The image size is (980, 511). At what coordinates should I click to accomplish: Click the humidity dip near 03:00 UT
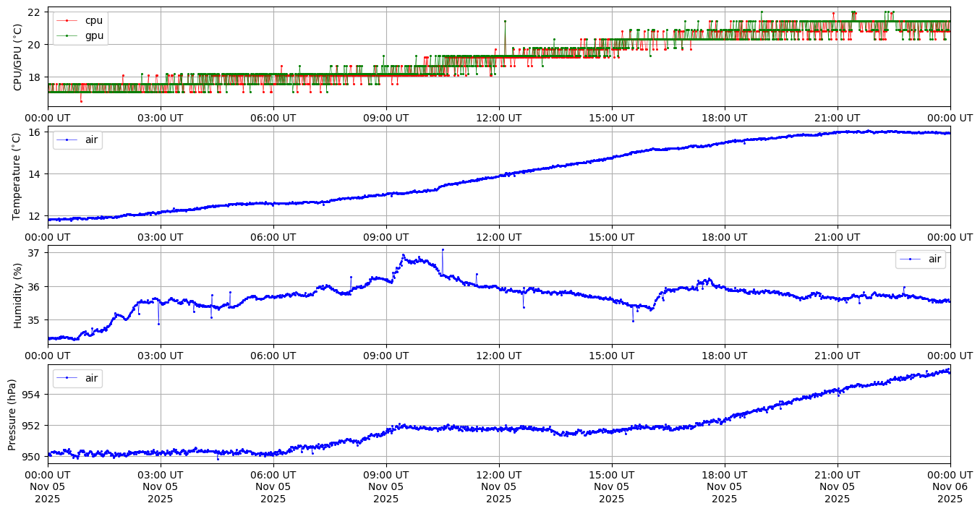[x=158, y=323]
